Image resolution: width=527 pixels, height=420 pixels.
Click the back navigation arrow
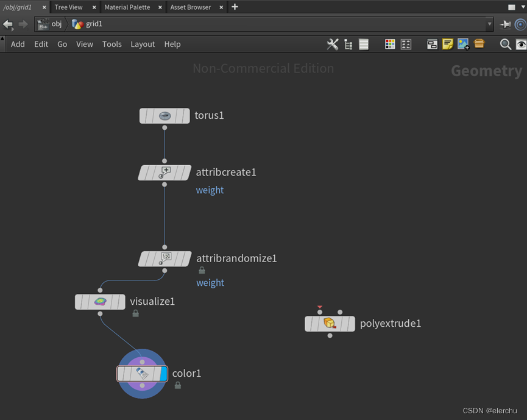pos(8,24)
